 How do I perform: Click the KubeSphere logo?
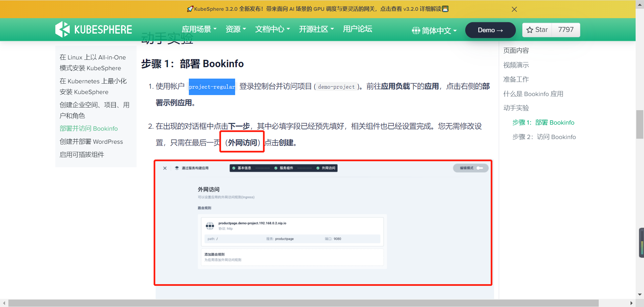coord(94,30)
